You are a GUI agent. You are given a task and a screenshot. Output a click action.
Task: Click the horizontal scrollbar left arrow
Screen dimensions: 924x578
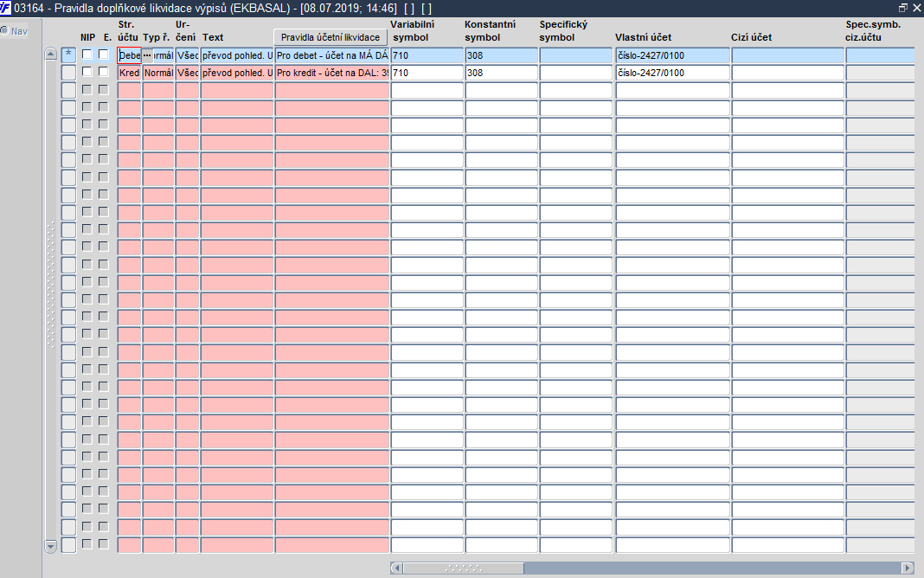point(396,568)
